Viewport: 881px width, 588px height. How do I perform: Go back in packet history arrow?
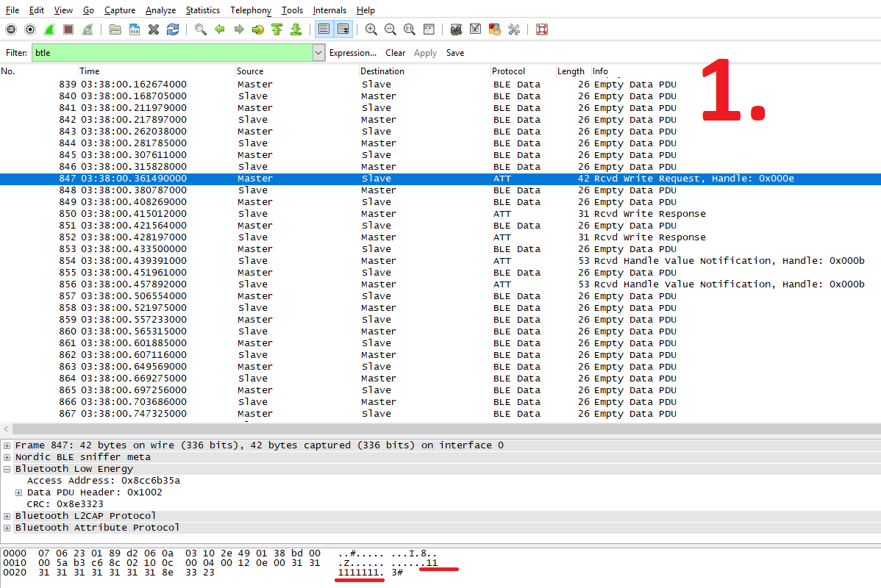click(220, 29)
